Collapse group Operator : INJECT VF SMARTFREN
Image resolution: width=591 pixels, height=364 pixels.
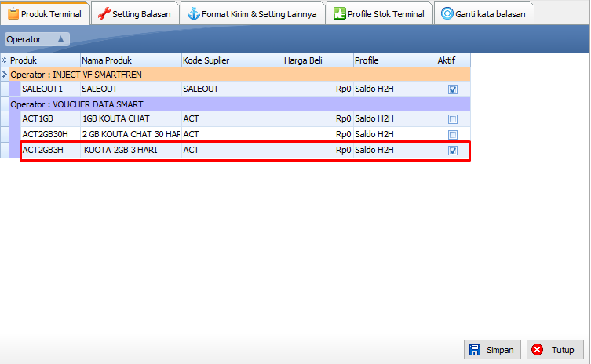pos(239,75)
